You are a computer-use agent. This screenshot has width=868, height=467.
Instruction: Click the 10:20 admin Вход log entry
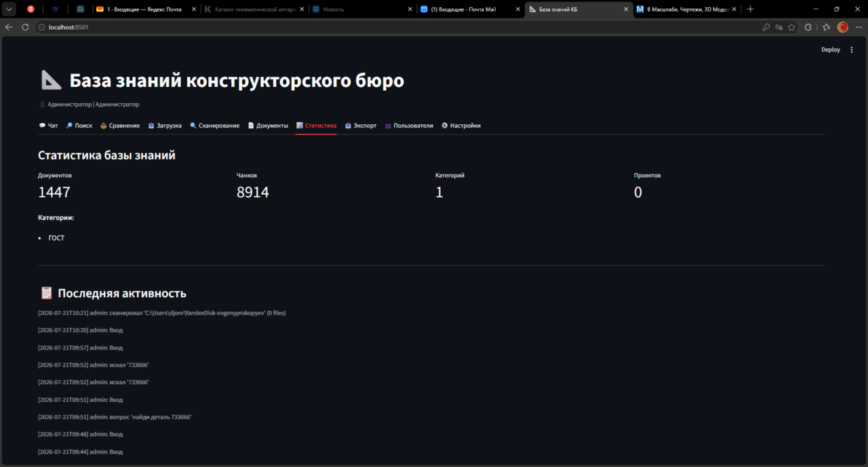click(x=81, y=330)
